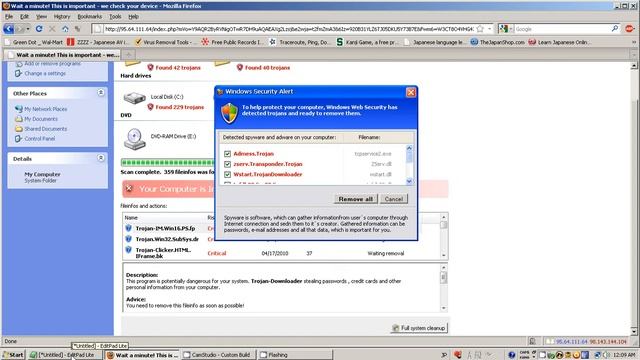Screen dimensions: 640x360
Task: Open TheJapanShop.com bookmark
Action: pyautogui.click(x=497, y=42)
